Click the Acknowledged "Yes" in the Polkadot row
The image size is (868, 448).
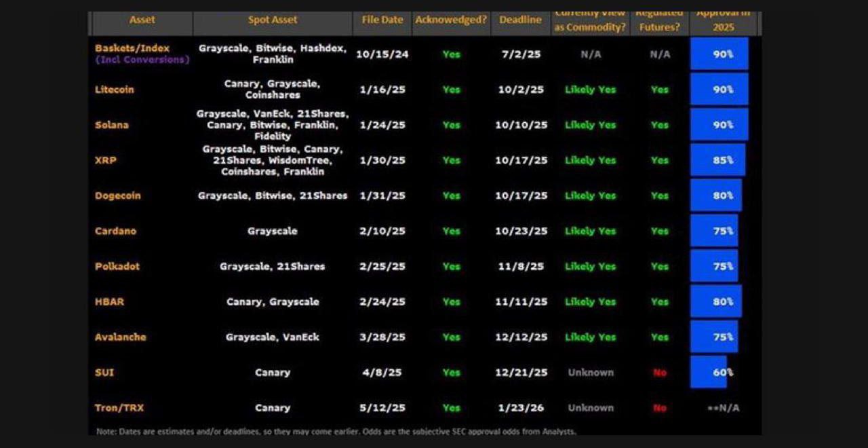coord(451,266)
